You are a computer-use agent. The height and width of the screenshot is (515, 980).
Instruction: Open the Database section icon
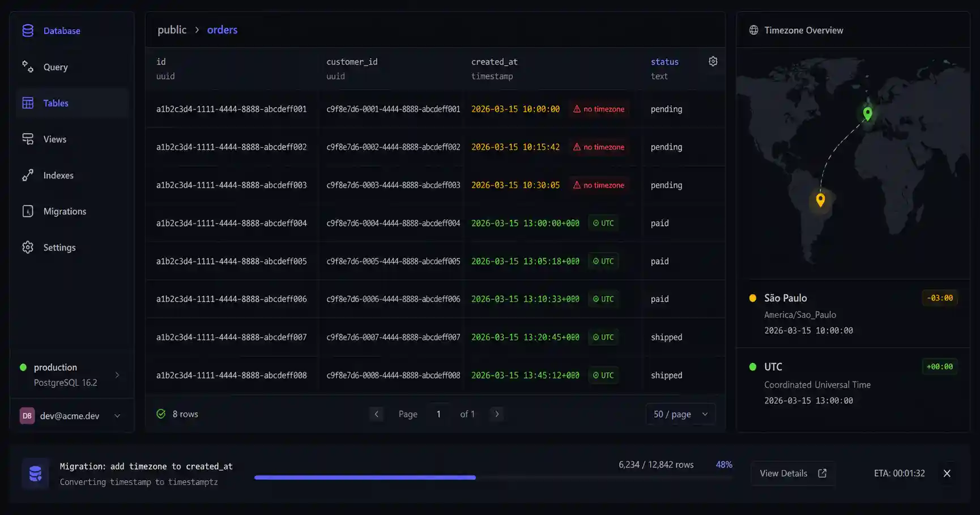click(28, 31)
